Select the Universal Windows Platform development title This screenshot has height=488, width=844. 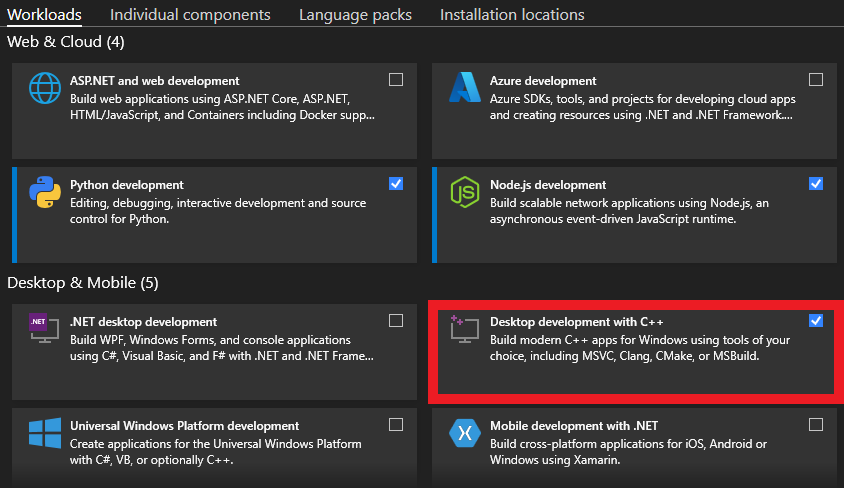pyautogui.click(x=184, y=426)
